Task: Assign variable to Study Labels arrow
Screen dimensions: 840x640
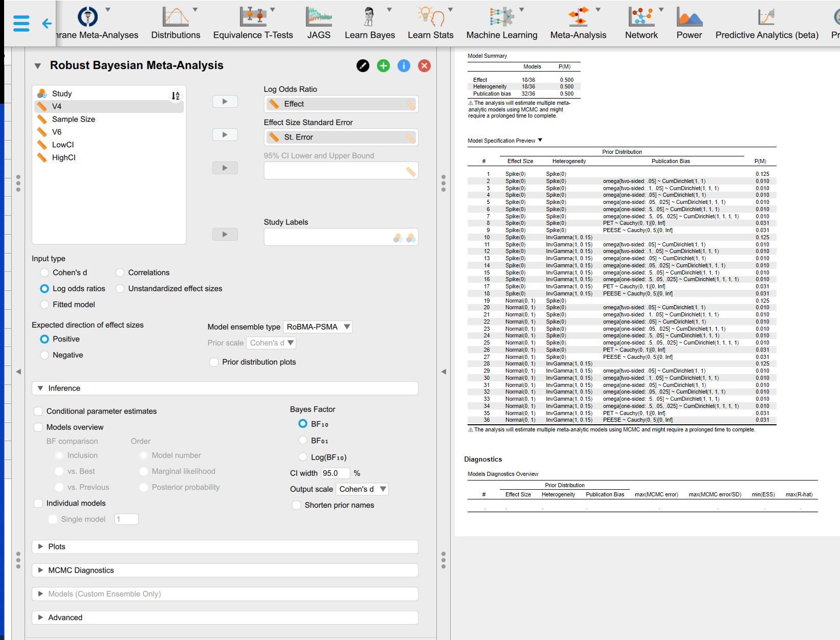Action: 225,234
